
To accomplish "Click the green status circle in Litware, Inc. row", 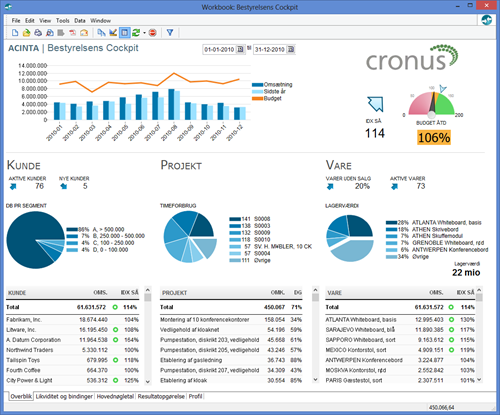I will click(x=115, y=330).
